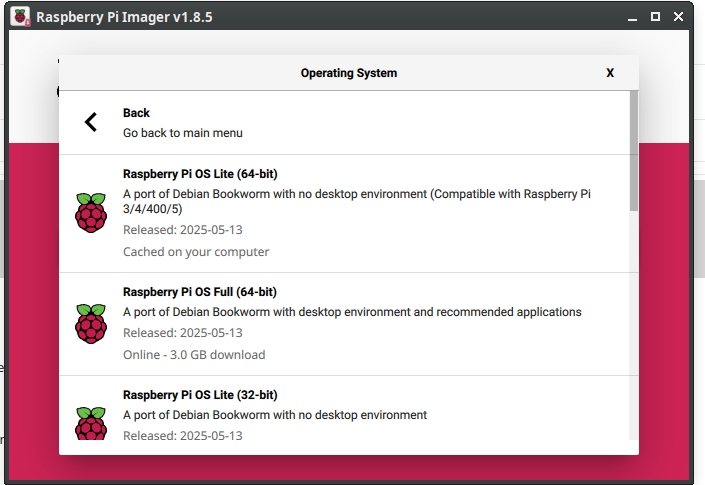
Task: Click the no-desktop description of Lite (64-bit)
Action: [357, 201]
